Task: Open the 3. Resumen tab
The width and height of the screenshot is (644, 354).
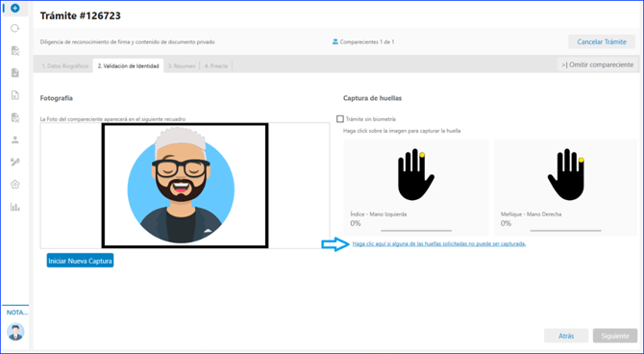Action: pyautogui.click(x=182, y=65)
